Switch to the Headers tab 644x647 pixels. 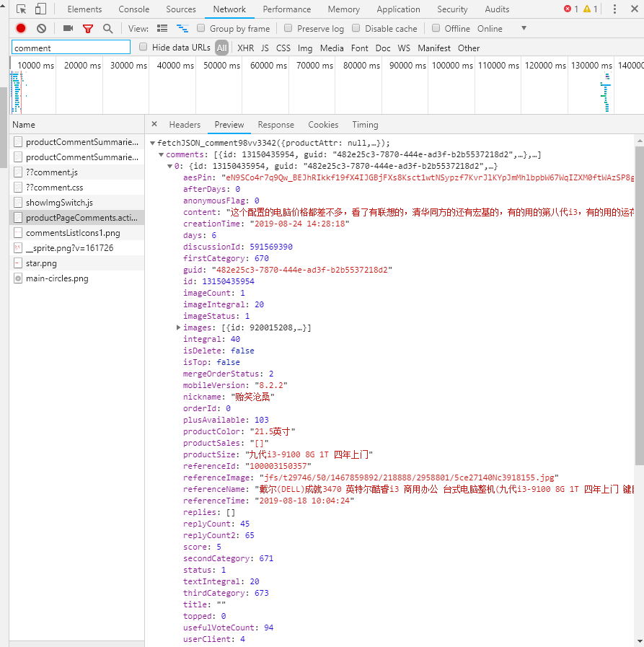(185, 125)
